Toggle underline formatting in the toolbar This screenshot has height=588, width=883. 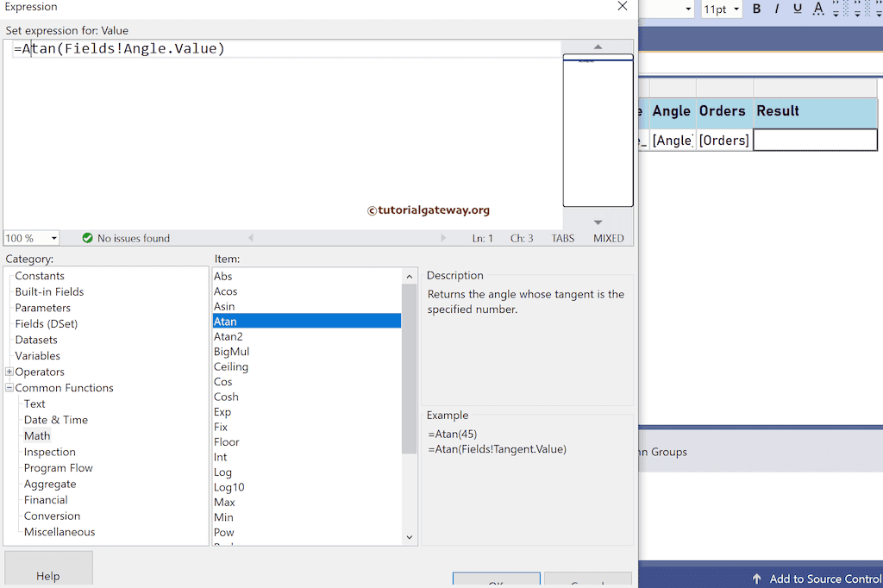(798, 9)
